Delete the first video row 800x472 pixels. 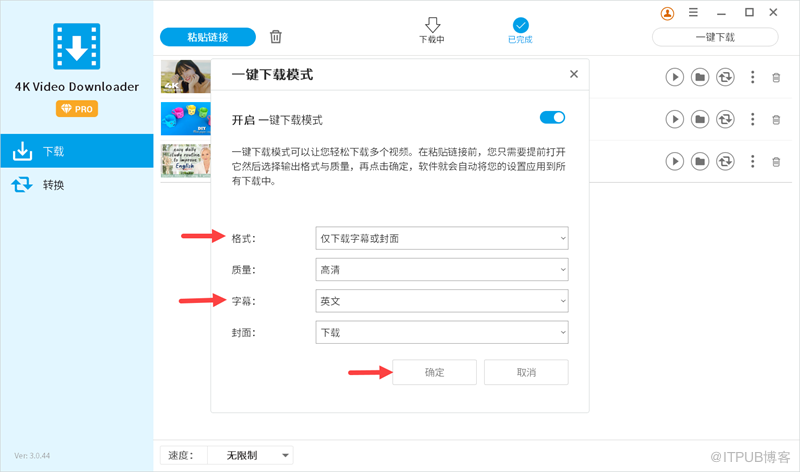776,78
